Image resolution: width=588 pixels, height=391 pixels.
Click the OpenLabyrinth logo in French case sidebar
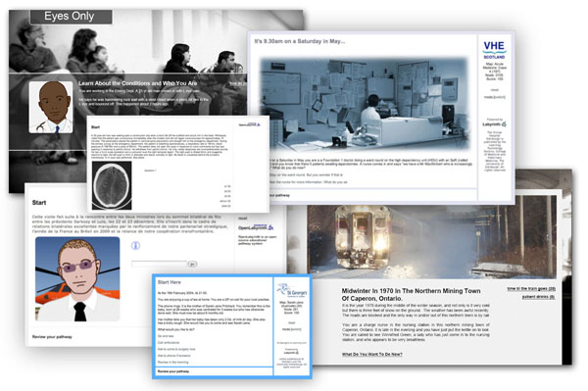tap(256, 227)
